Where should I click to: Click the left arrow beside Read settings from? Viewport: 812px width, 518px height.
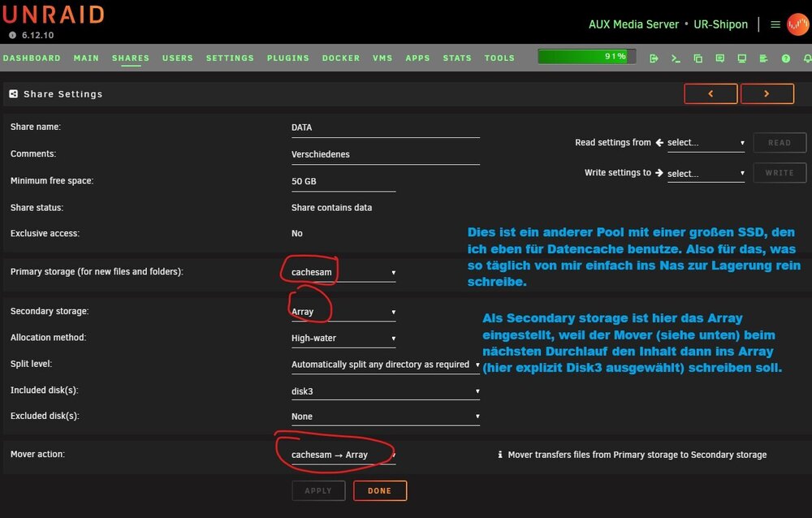[659, 142]
